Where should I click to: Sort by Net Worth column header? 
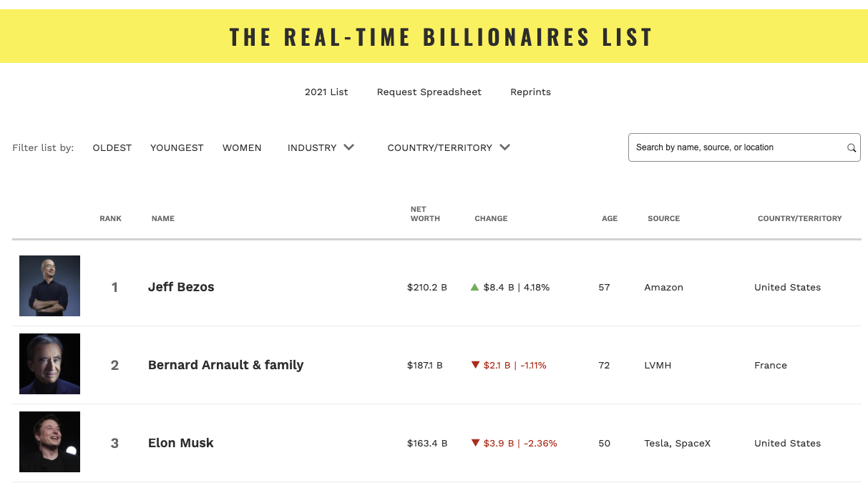pyautogui.click(x=425, y=214)
